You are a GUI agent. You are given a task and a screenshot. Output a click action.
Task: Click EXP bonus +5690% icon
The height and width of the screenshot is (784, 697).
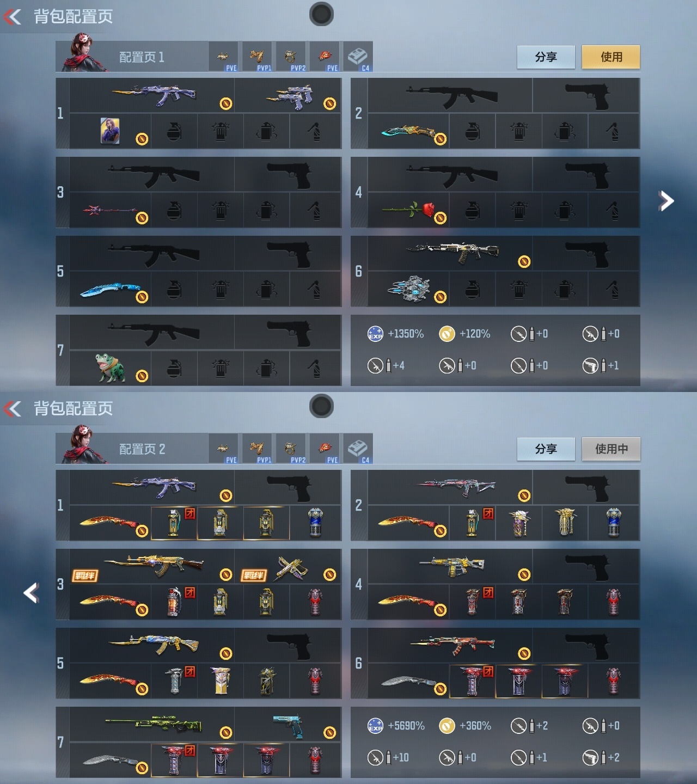coord(375,726)
